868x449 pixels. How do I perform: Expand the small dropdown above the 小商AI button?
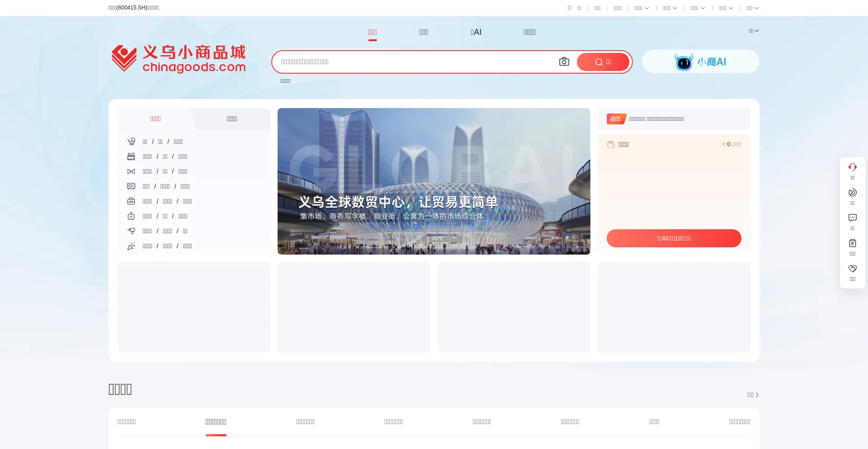(x=754, y=31)
